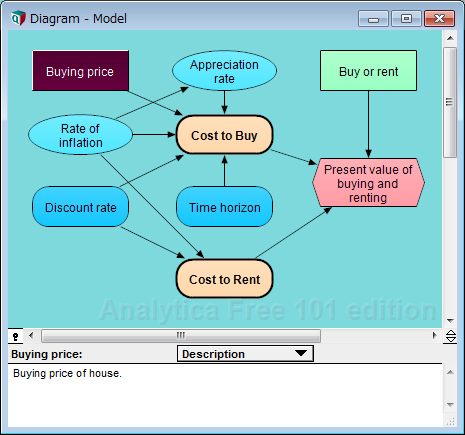The width and height of the screenshot is (465, 435).
Task: Toggle attribute pane with split arrows icon
Action: click(x=451, y=336)
